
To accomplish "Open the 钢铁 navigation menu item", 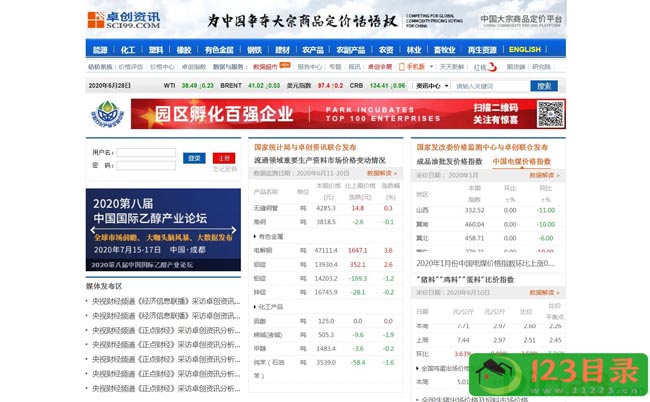I will point(255,49).
